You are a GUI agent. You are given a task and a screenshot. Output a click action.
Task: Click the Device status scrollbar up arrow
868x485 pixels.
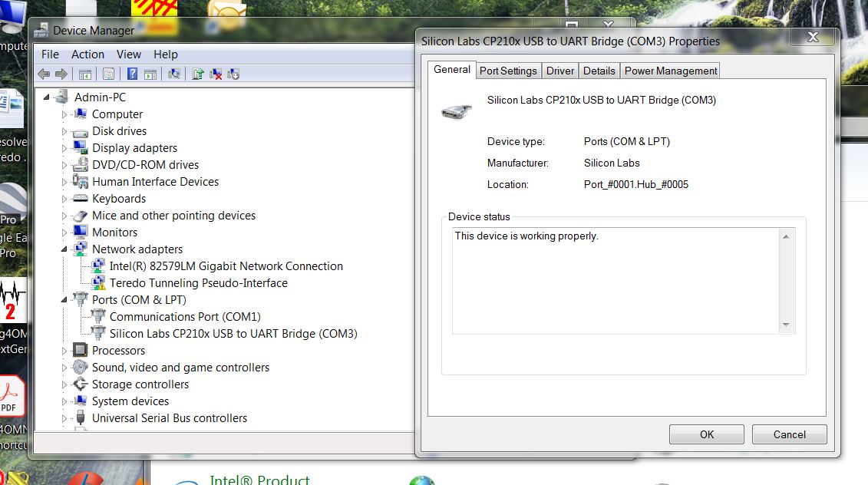coord(786,236)
